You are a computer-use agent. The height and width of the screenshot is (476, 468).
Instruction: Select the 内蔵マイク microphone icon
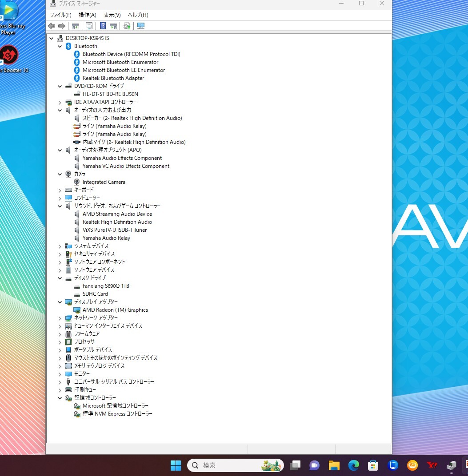[x=77, y=142]
